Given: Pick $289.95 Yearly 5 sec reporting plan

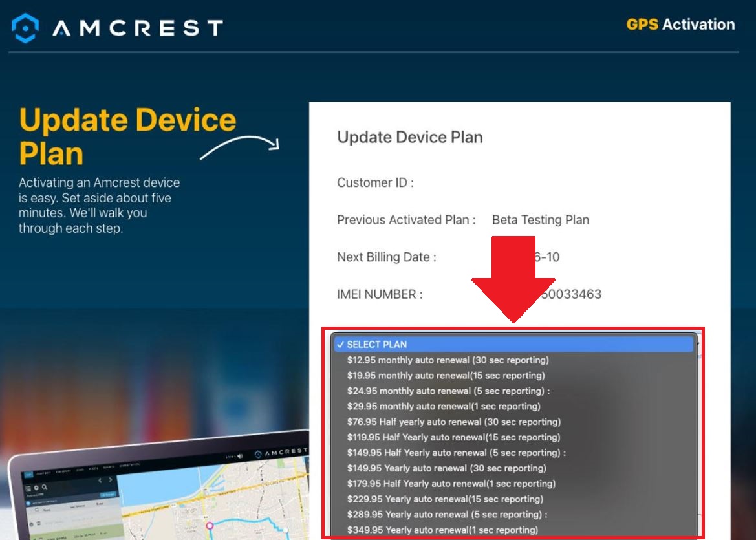Looking at the screenshot, I should coord(513,514).
